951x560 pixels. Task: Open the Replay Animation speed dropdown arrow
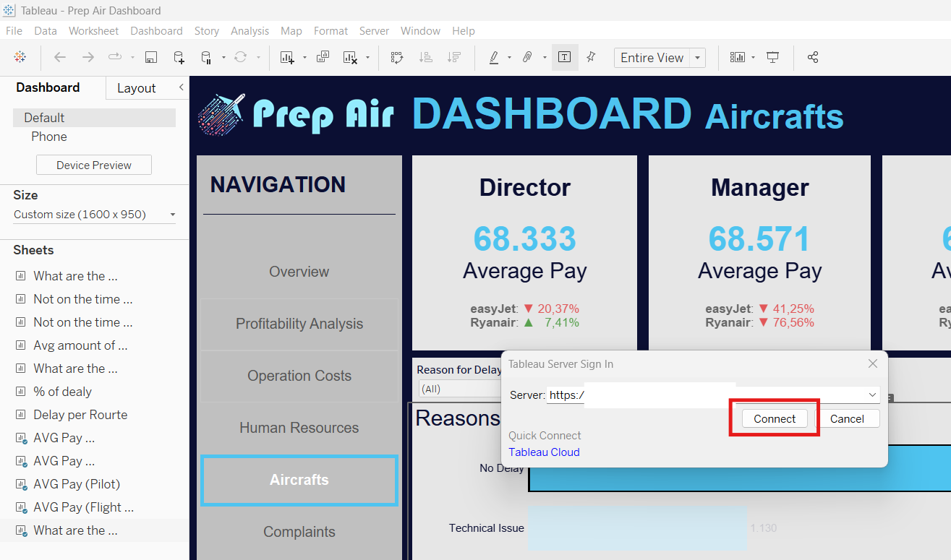[132, 58]
